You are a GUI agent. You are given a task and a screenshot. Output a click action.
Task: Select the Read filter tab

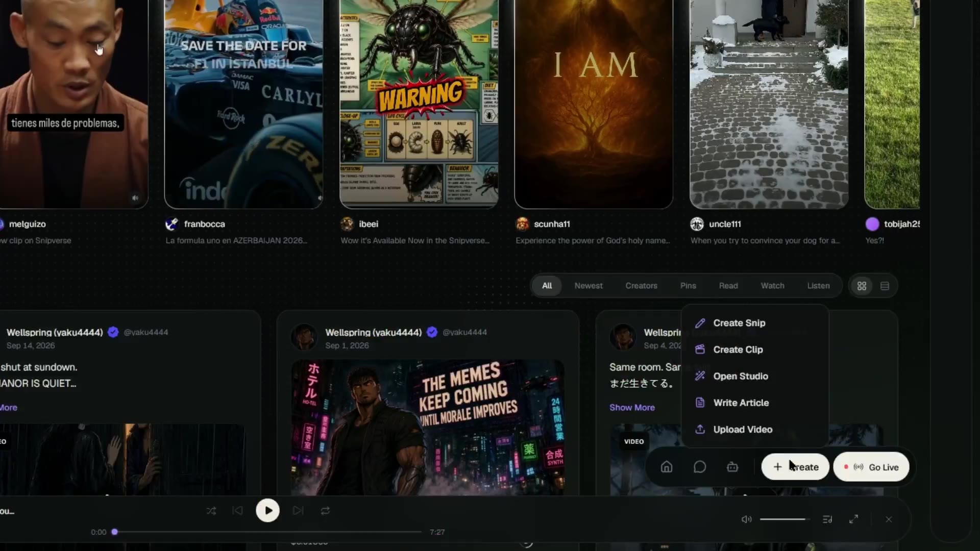[728, 286]
